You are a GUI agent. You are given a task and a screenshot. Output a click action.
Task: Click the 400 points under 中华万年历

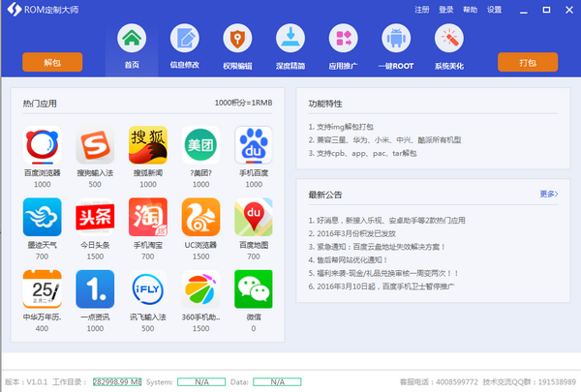[x=42, y=328]
